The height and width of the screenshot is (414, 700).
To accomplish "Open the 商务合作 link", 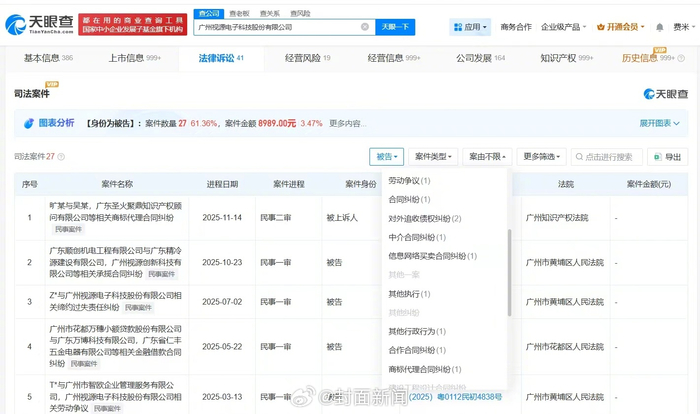I will (516, 27).
